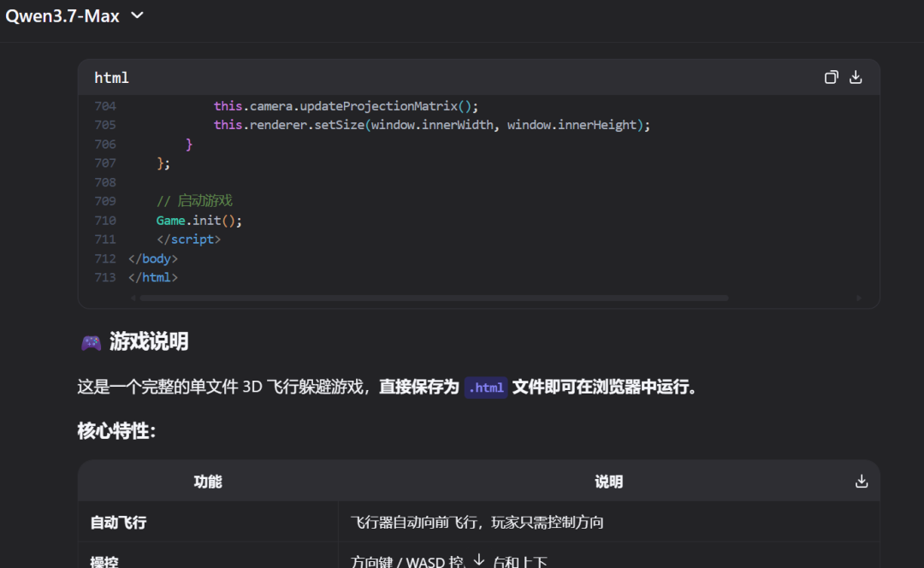Click the bold '直接保存为' text
The width and height of the screenshot is (924, 568).
point(419,388)
